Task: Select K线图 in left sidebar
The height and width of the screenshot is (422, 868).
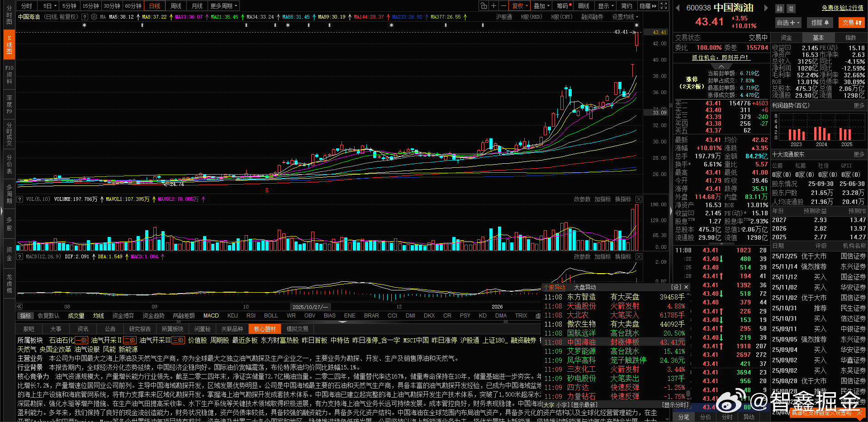Action: point(9,45)
